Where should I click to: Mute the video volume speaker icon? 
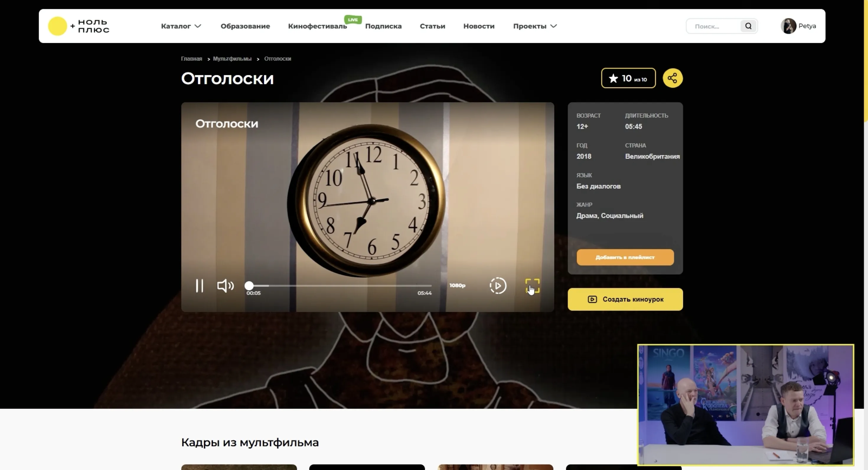pyautogui.click(x=225, y=286)
